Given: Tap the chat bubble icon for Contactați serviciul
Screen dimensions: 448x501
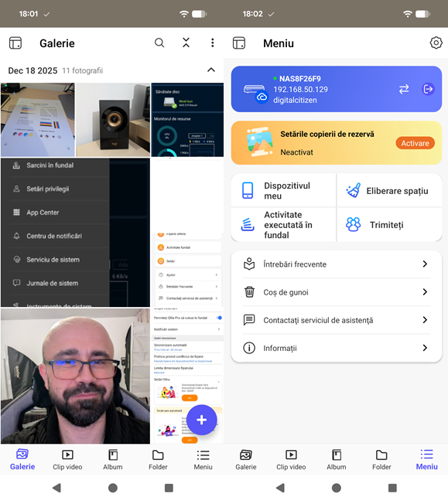Looking at the screenshot, I should 249,320.
